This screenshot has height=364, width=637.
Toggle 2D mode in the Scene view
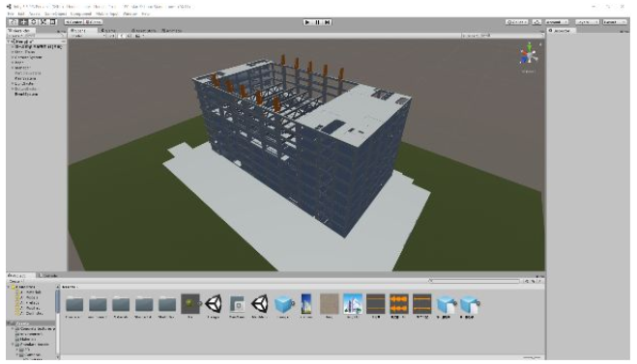point(110,36)
